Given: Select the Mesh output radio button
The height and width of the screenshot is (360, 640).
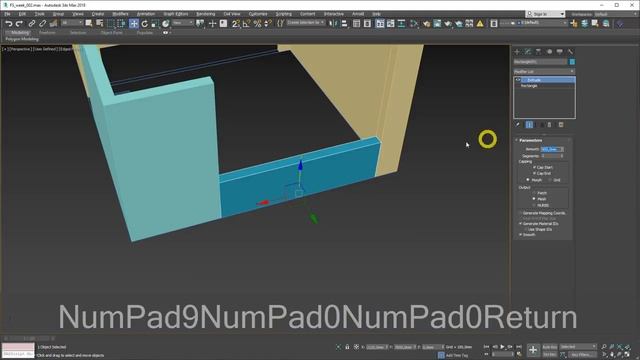Looking at the screenshot, I should pyautogui.click(x=534, y=199).
